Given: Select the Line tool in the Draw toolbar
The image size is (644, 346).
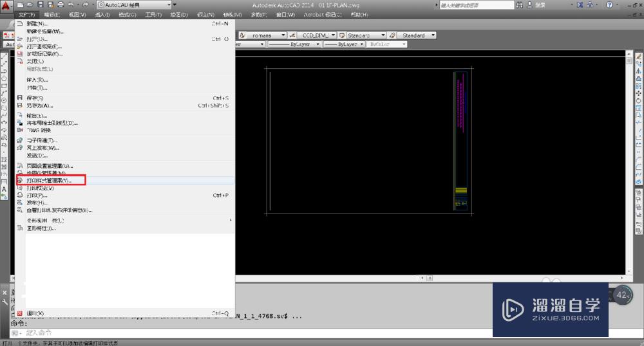Looking at the screenshot, I should [x=4, y=56].
